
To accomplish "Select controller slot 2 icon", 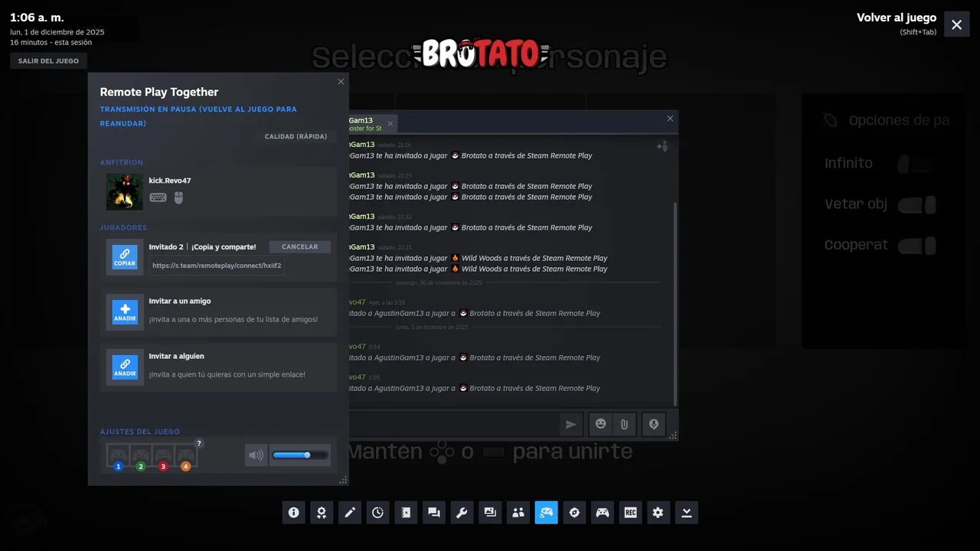I will 141,457.
